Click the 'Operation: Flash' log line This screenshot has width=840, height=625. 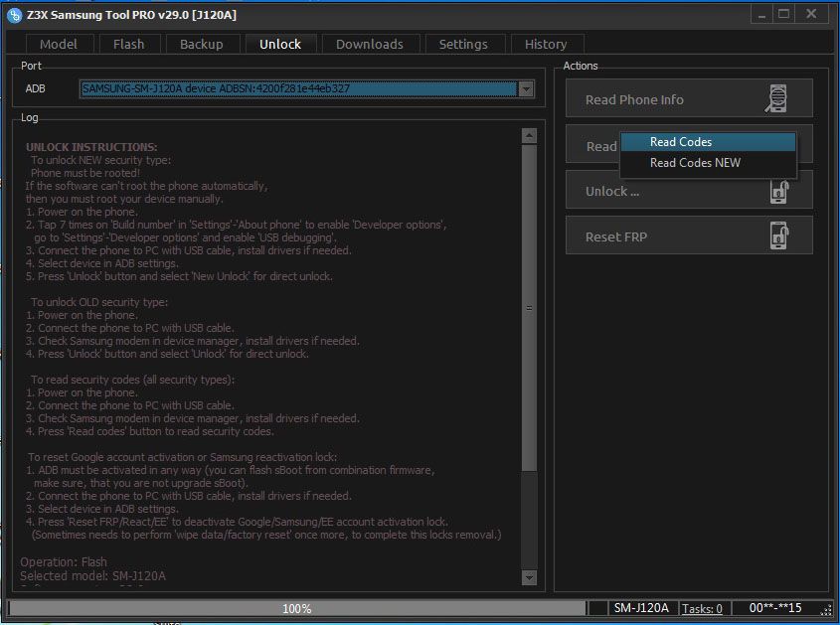pyautogui.click(x=64, y=562)
